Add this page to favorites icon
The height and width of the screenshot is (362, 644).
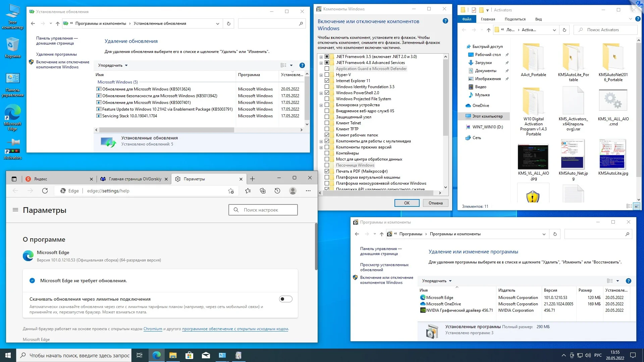[x=231, y=191]
